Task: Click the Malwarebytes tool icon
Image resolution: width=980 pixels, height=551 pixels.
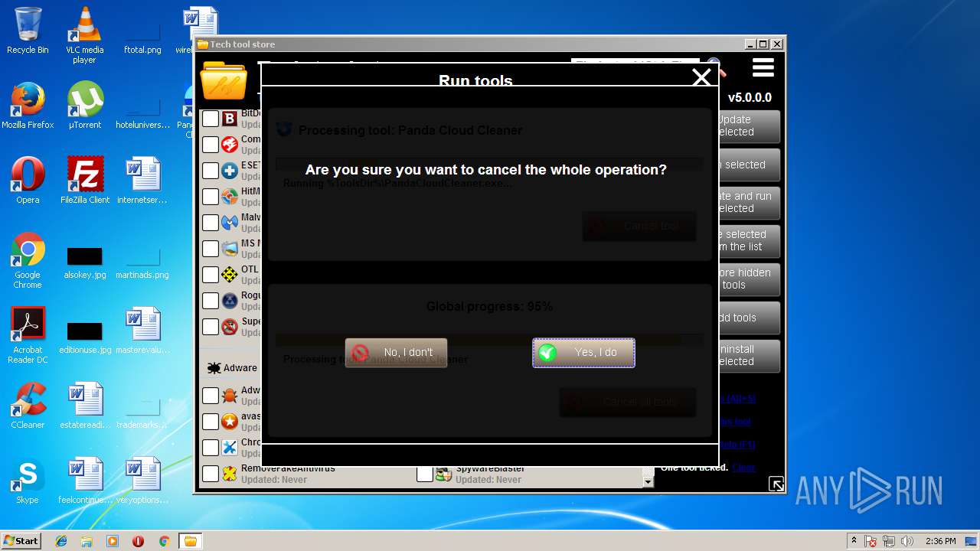Action: coord(230,223)
